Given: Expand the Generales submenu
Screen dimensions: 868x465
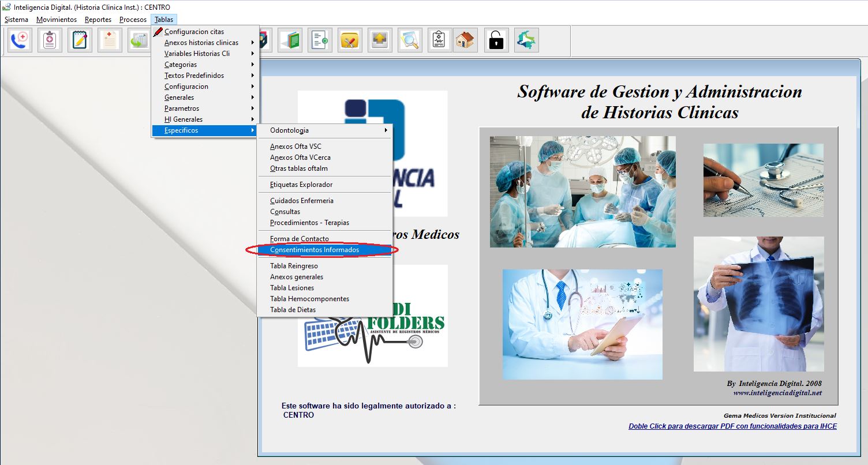Looking at the screenshot, I should coord(205,97).
